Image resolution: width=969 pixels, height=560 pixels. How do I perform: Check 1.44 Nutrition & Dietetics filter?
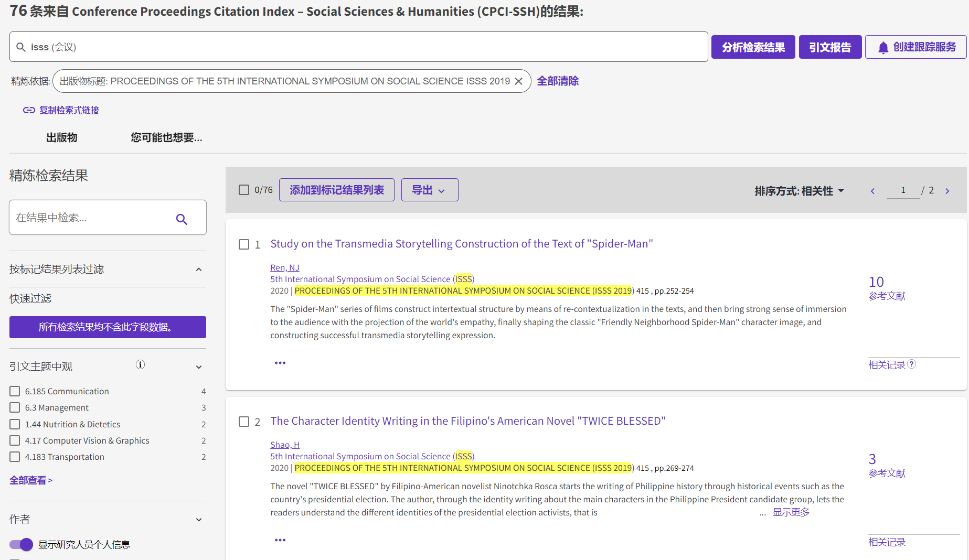(x=15, y=424)
